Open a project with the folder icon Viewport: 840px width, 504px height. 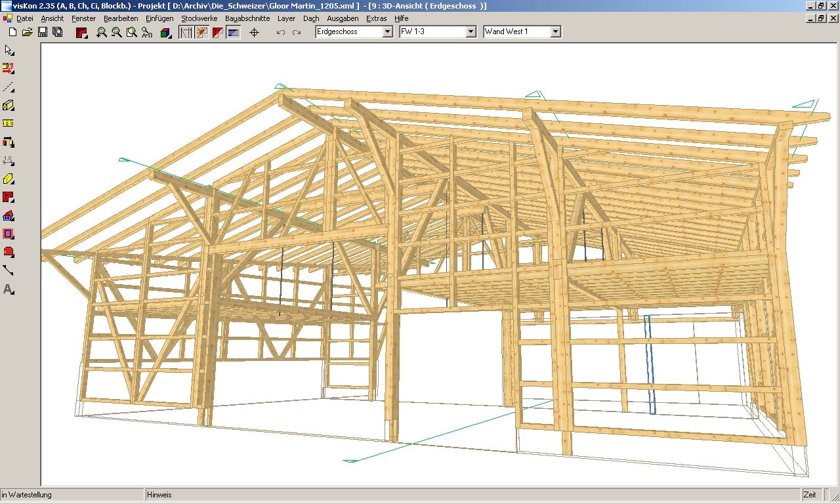[x=27, y=32]
